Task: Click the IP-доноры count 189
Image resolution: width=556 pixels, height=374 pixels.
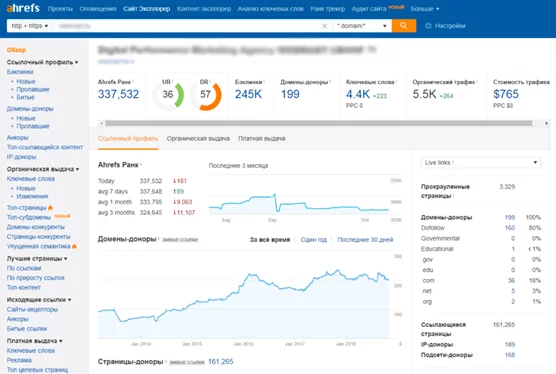Action: [x=510, y=345]
